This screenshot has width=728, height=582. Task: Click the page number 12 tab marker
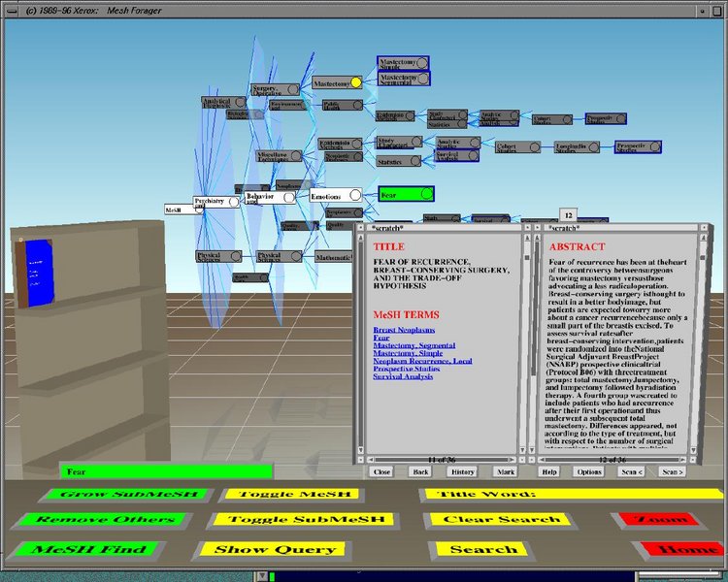(568, 215)
